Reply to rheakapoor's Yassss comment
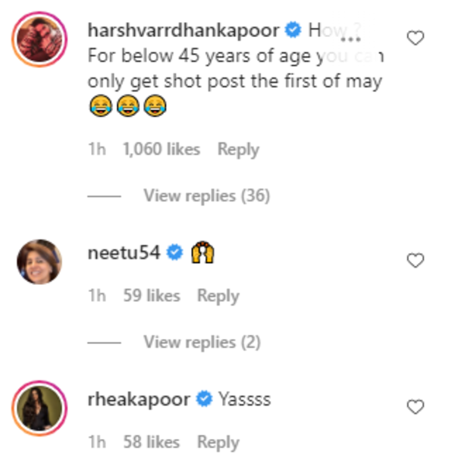 [218, 442]
